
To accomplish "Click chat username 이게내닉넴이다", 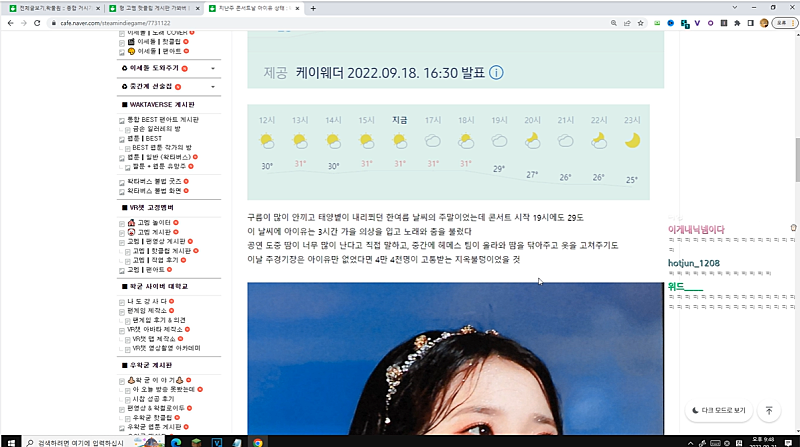I will click(x=696, y=230).
